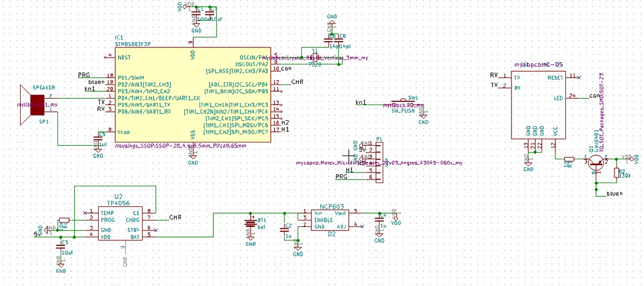Image resolution: width=644 pixels, height=286 pixels.
Task: Select the kn1 label left of switch SW1
Action: 361,102
